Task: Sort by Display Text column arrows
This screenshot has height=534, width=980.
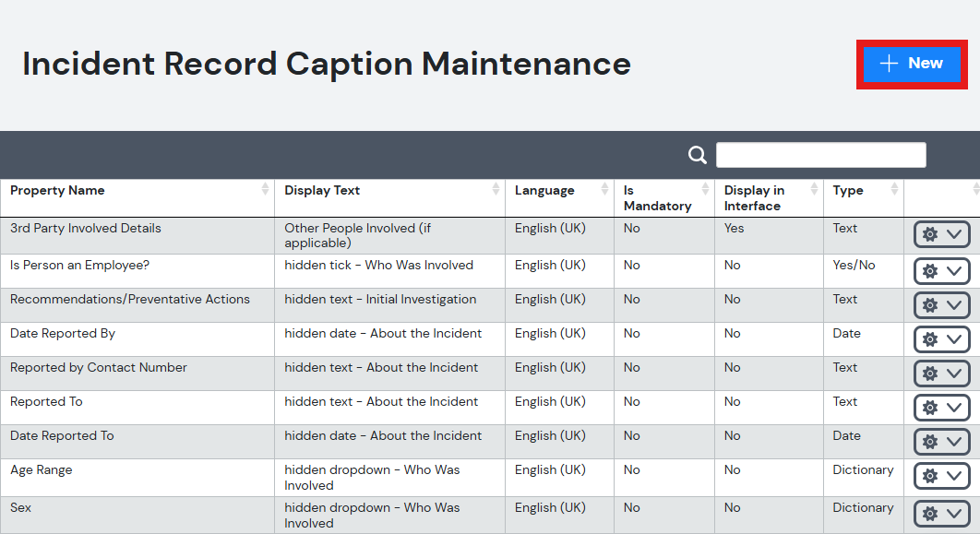Action: (x=496, y=189)
